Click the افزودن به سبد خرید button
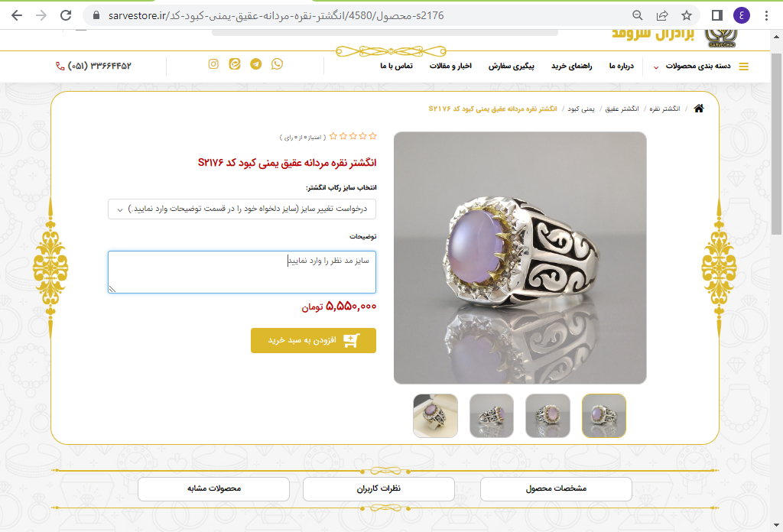The height and width of the screenshot is (532, 783). click(313, 340)
